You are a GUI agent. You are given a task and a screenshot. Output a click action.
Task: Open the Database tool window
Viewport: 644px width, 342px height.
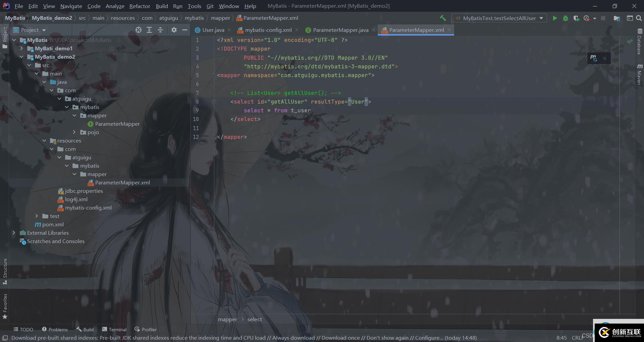(x=640, y=42)
